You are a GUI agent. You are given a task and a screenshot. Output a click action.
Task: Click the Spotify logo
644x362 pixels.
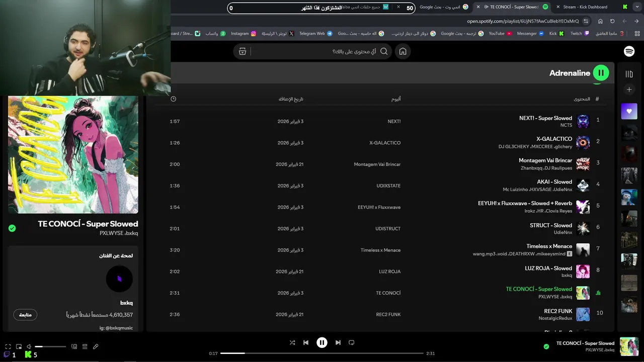[629, 51]
